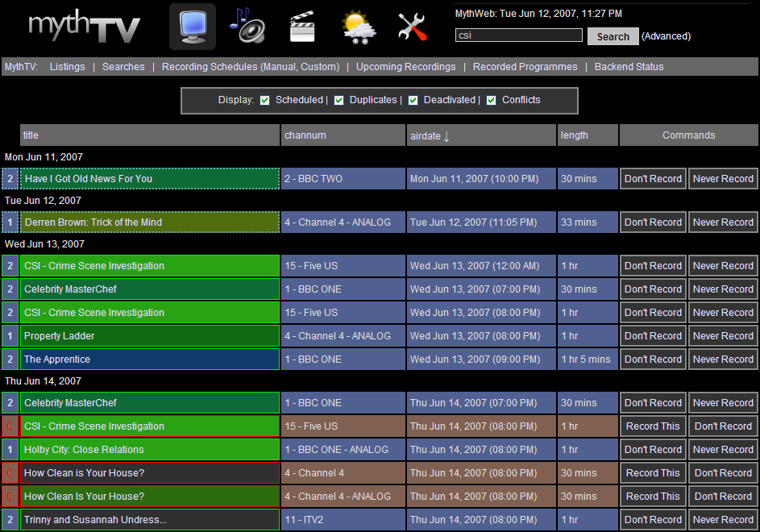
Task: Open the Settings tools icon
Action: [x=412, y=26]
